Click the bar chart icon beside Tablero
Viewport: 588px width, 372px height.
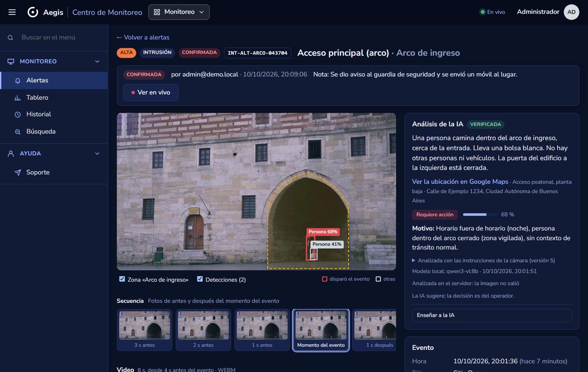pyautogui.click(x=18, y=98)
